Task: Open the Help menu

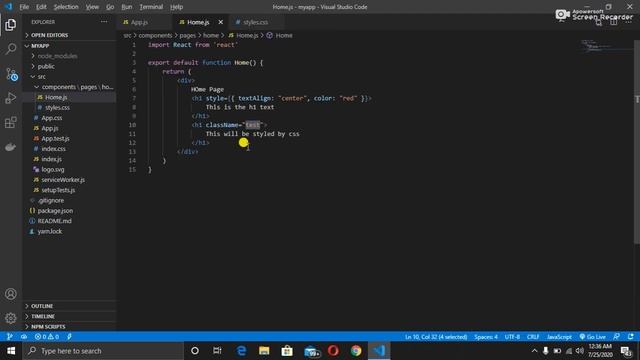Action: coord(176,7)
